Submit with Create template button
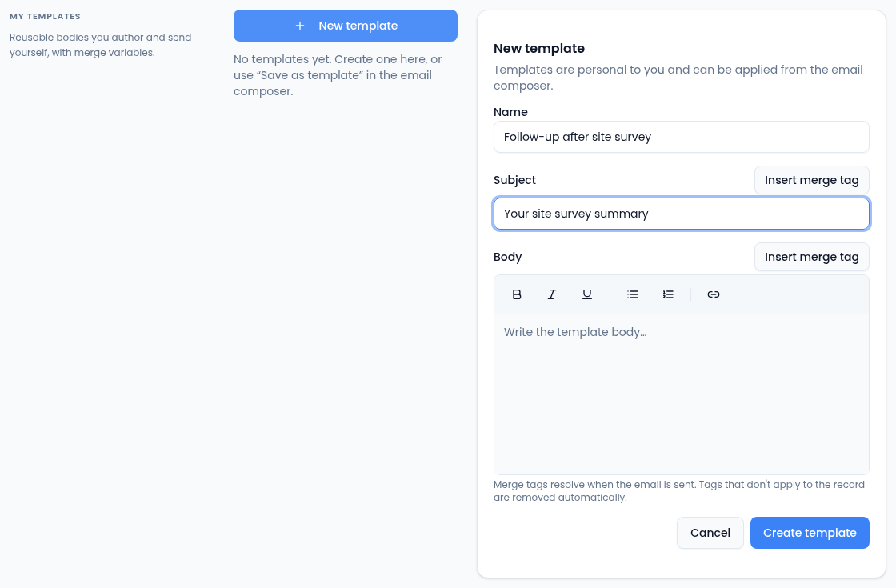Image resolution: width=896 pixels, height=588 pixels. coord(810,533)
